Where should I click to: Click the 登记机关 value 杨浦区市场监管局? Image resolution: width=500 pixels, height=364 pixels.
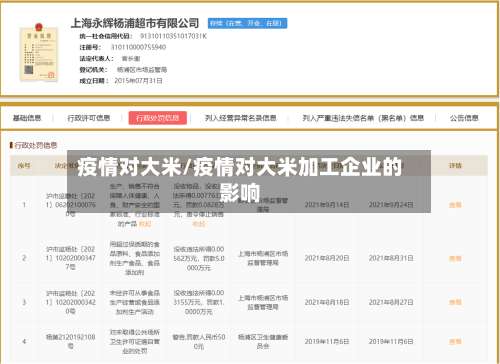coord(142,70)
